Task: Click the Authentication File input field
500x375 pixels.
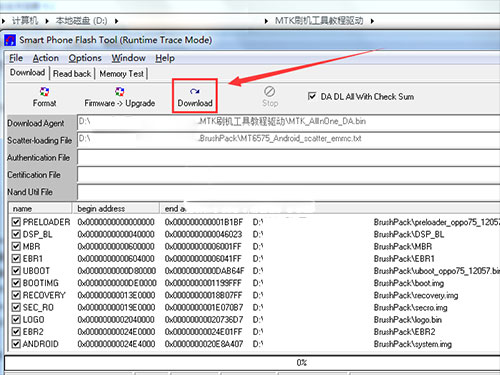Action: pyautogui.click(x=289, y=157)
